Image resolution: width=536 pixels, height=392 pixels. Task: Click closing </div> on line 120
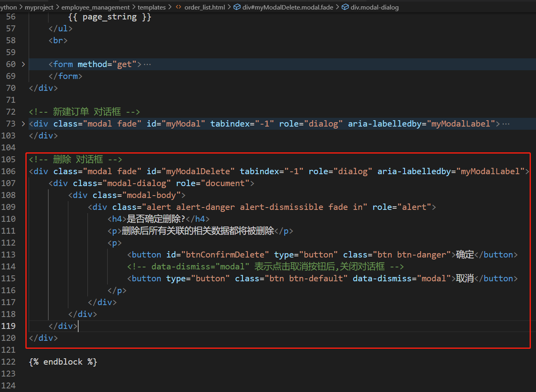[x=43, y=338]
